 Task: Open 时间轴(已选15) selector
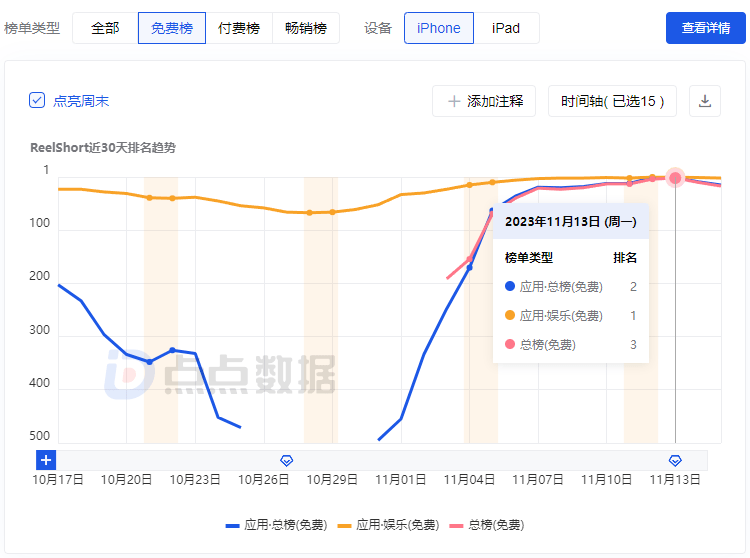[x=612, y=101]
